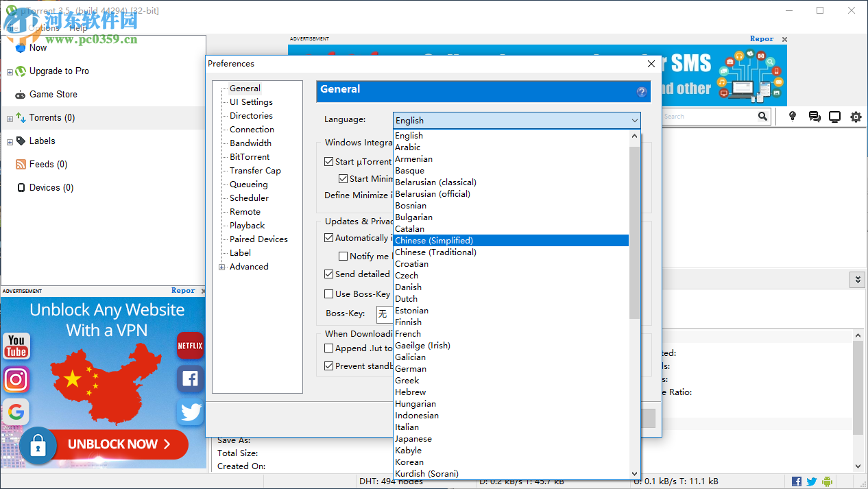Click the language list scrollbar thumb
The width and height of the screenshot is (868, 489).
(634, 232)
